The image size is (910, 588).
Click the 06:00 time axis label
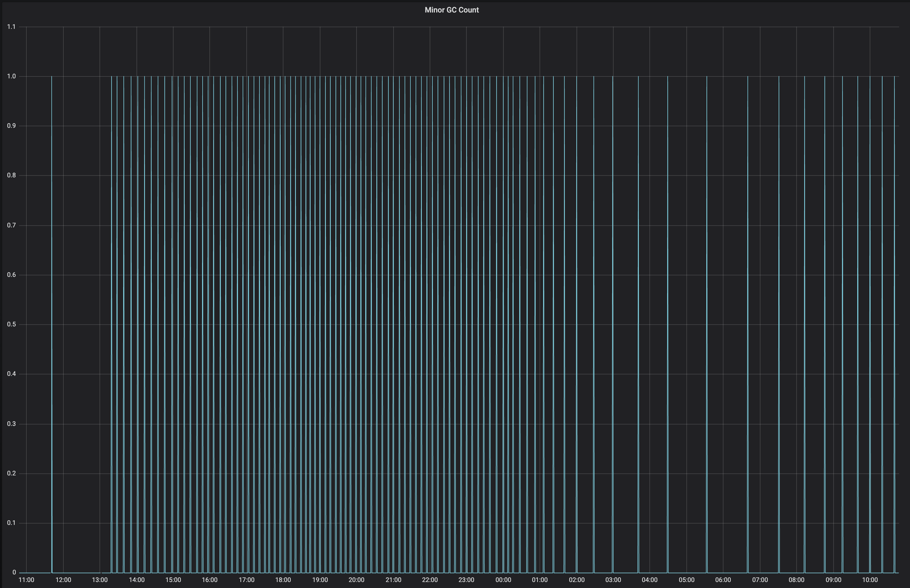click(x=723, y=580)
